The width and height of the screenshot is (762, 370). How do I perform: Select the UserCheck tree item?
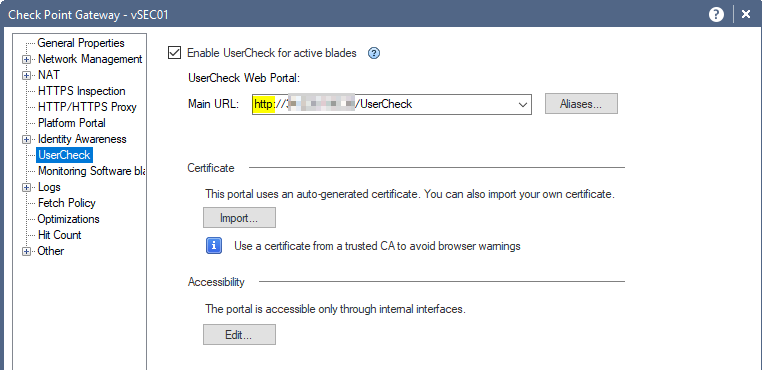click(x=64, y=155)
